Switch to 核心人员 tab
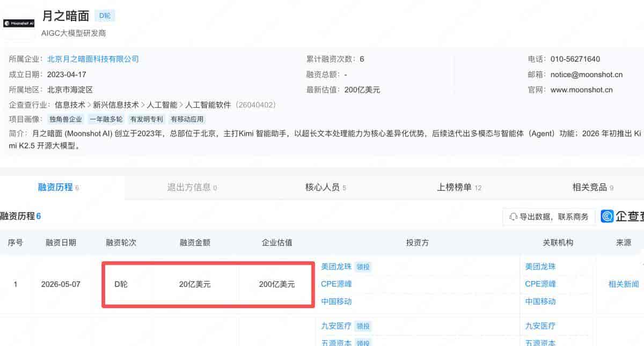The image size is (644, 346). 326,187
